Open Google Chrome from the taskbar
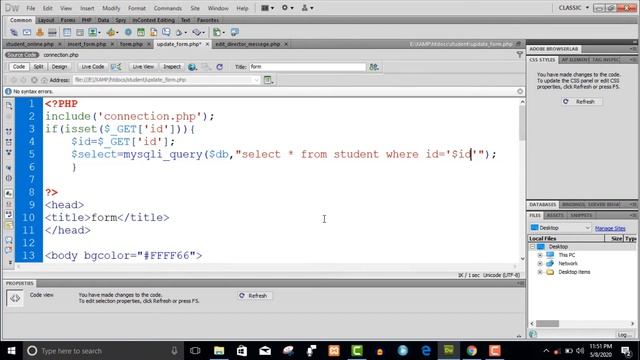640x360 pixels. pos(471,350)
